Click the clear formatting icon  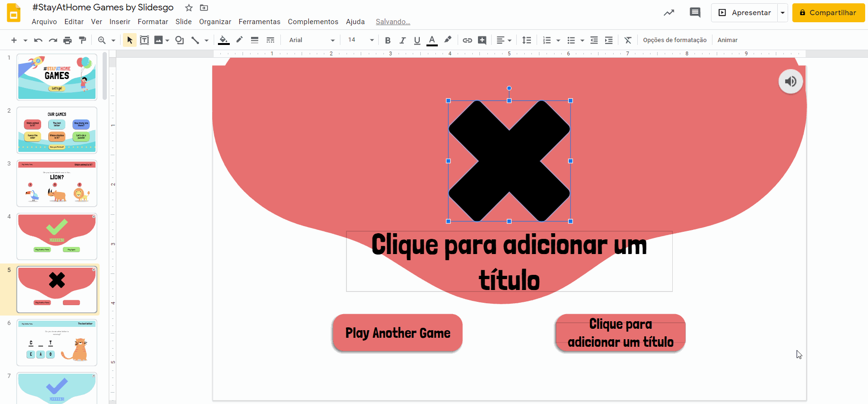tap(628, 40)
